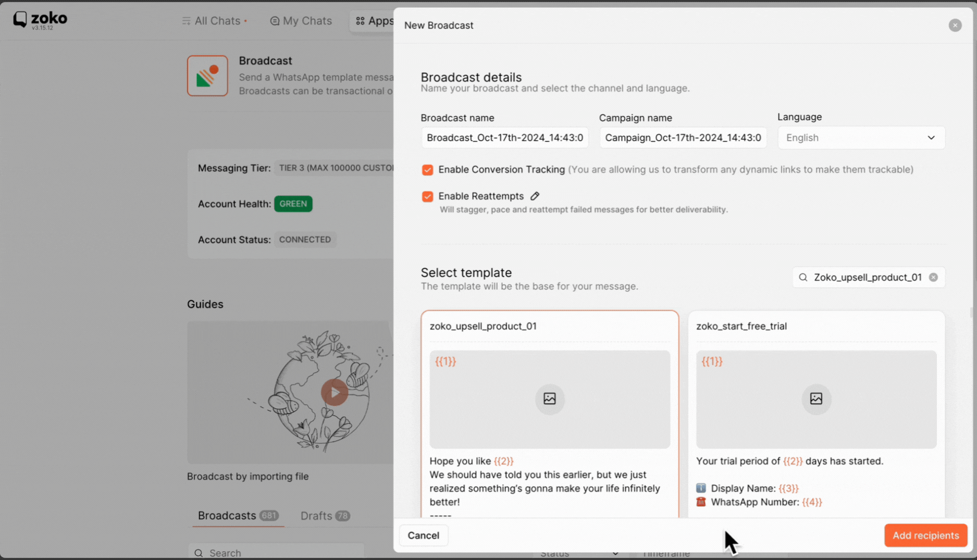Play the Guides video

point(334,393)
